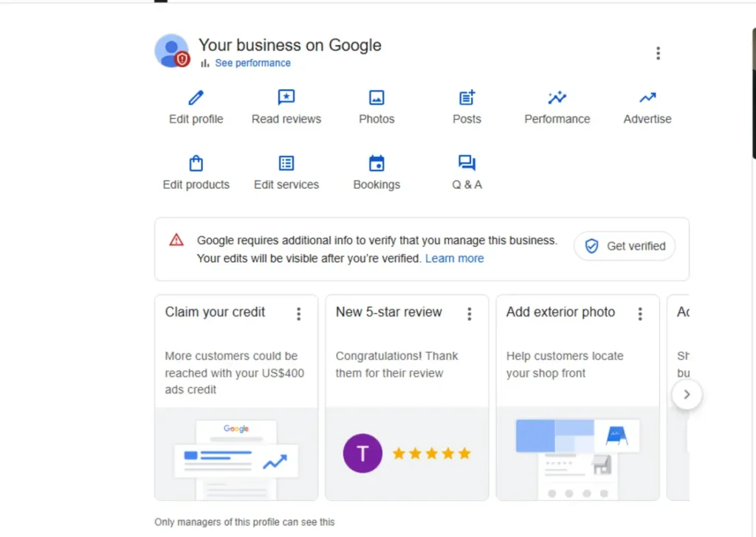
Task: Click the shop front illustration thumbnail
Action: tap(577, 454)
